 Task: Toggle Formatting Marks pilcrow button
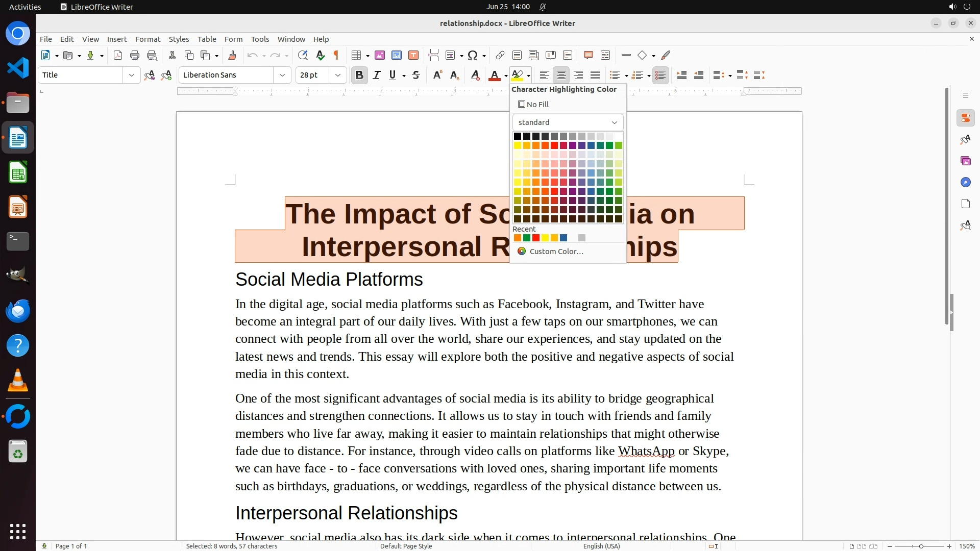coord(336,56)
